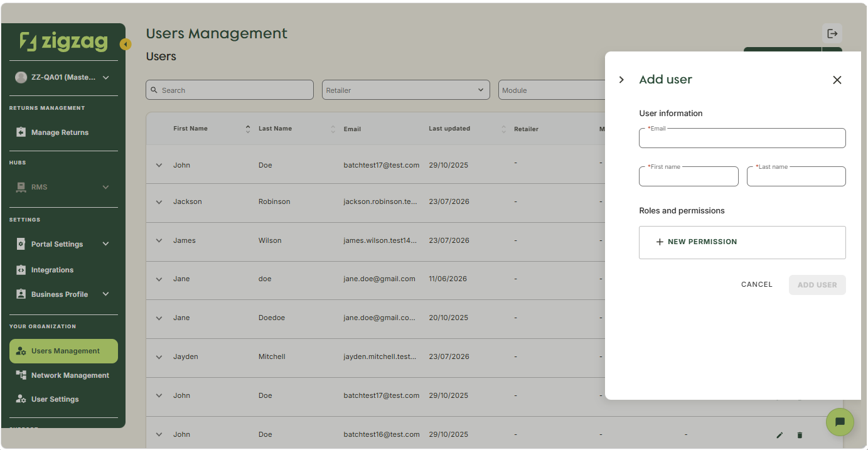Expand the Jane doe row
The height and width of the screenshot is (450, 868).
coord(159,279)
